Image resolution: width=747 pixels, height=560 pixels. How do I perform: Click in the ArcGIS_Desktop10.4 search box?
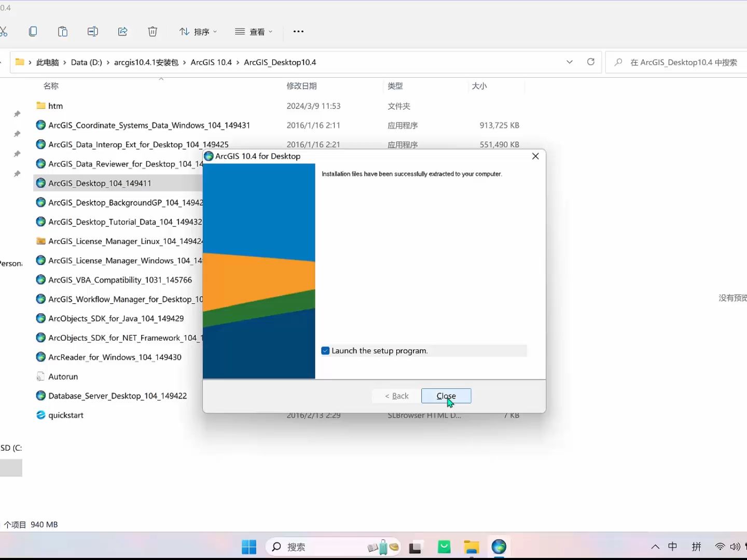pyautogui.click(x=674, y=62)
